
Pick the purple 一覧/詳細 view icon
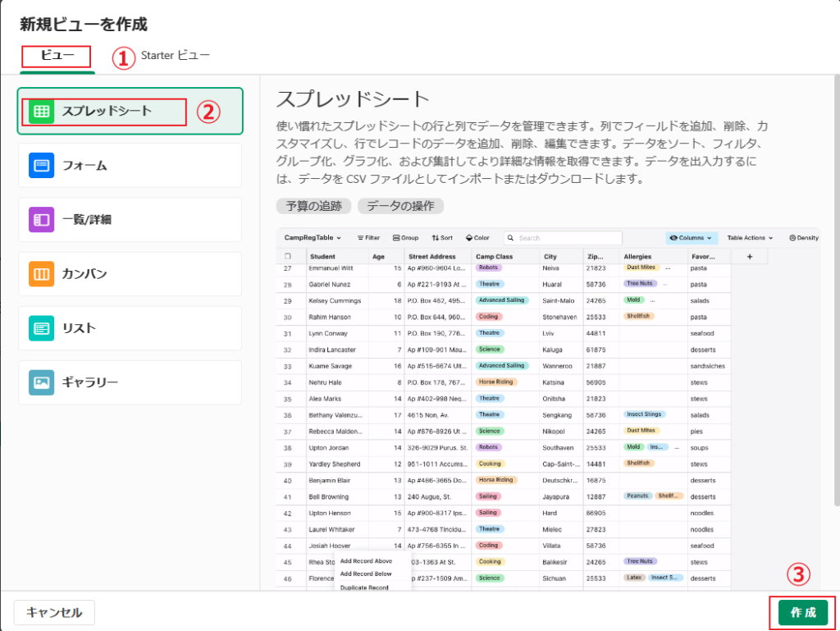point(42,220)
